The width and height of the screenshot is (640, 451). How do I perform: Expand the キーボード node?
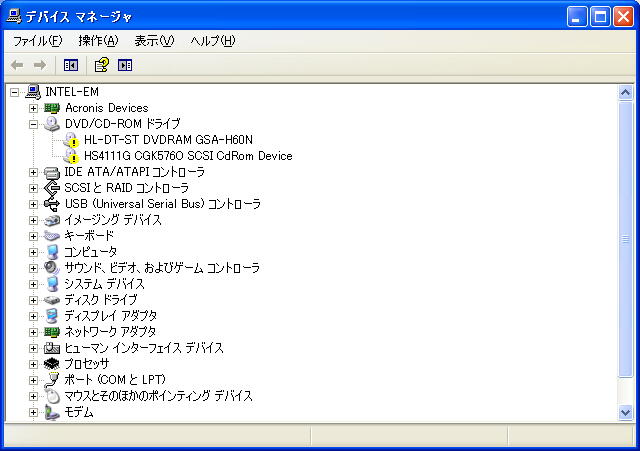33,236
